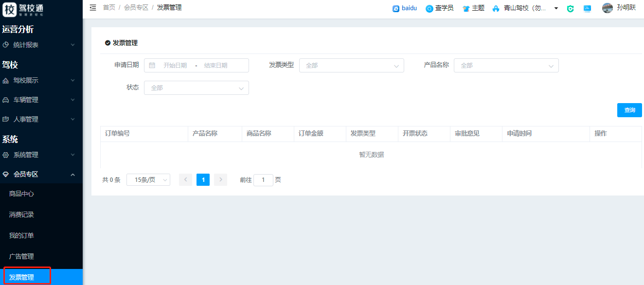Click the blue monitor screen icon
This screenshot has width=644, height=285.
coord(587,9)
